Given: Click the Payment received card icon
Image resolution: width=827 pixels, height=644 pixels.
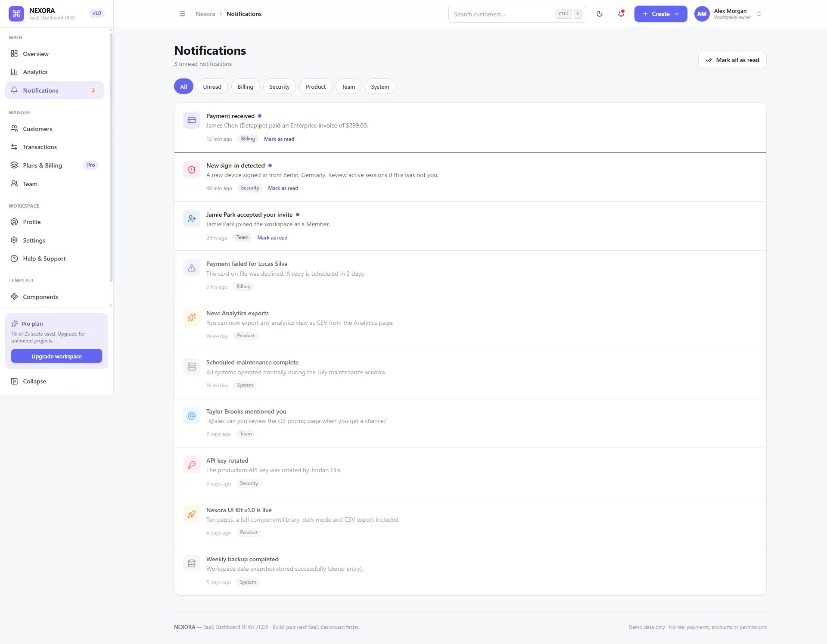Looking at the screenshot, I should [x=192, y=120].
